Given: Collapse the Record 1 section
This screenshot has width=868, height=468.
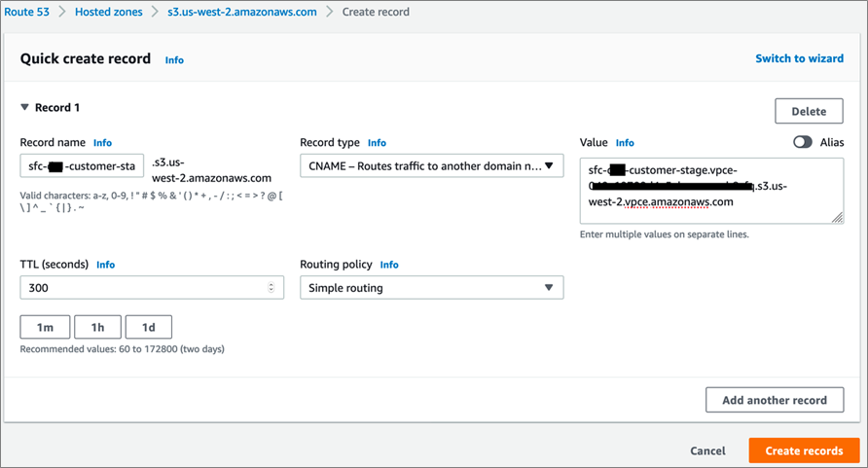Looking at the screenshot, I should point(24,107).
